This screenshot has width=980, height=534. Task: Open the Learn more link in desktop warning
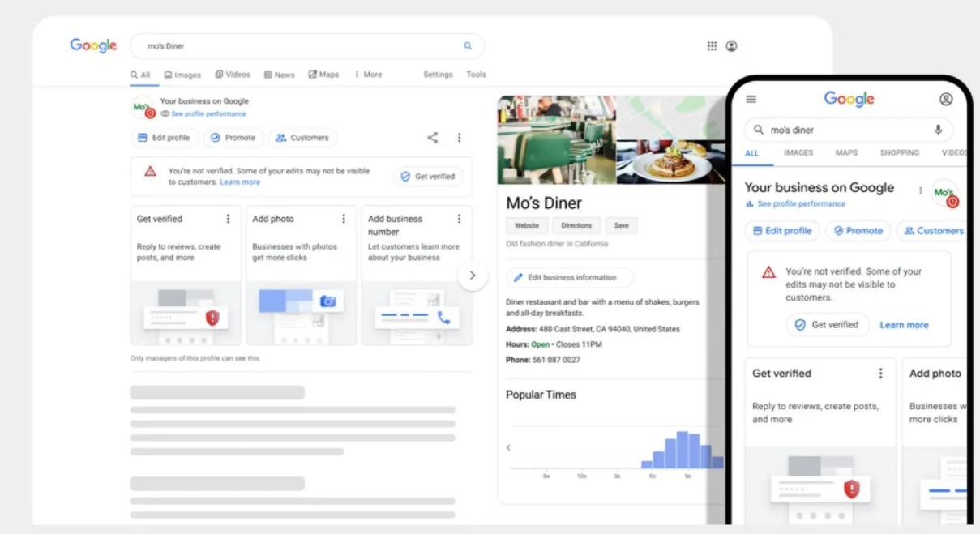coord(240,182)
